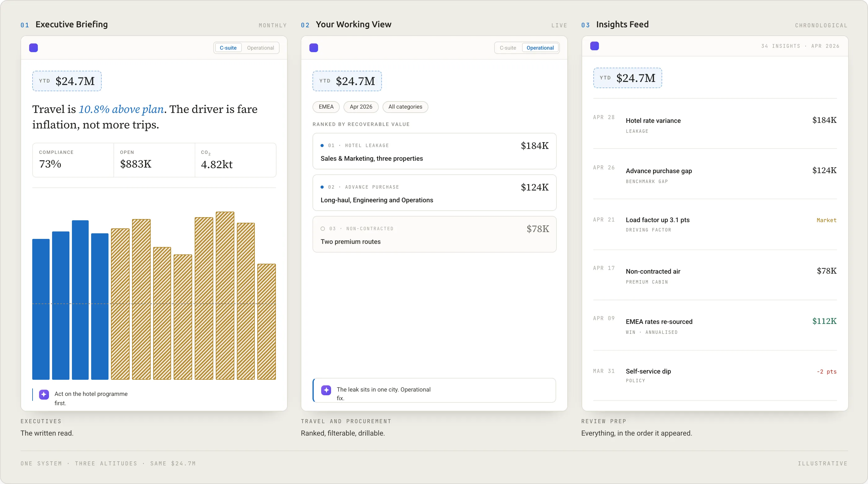Click the MAR 31 date label
The height and width of the screenshot is (484, 868).
(604, 371)
